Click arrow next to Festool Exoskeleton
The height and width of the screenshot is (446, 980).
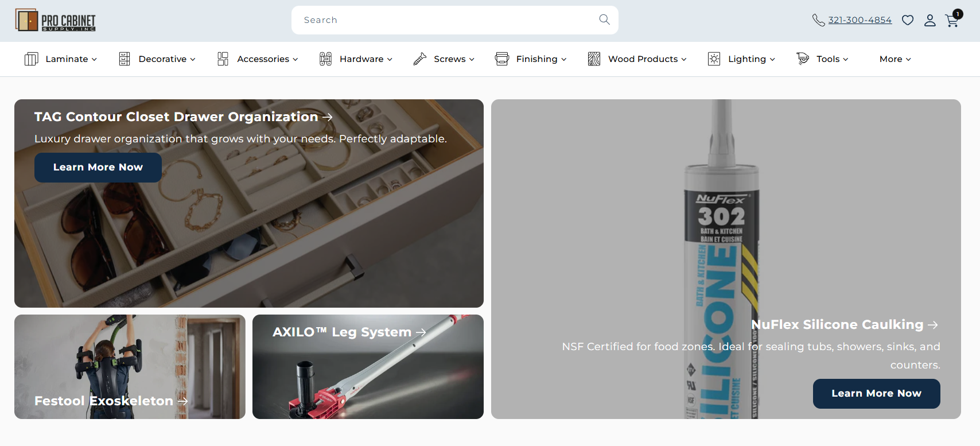coord(182,401)
